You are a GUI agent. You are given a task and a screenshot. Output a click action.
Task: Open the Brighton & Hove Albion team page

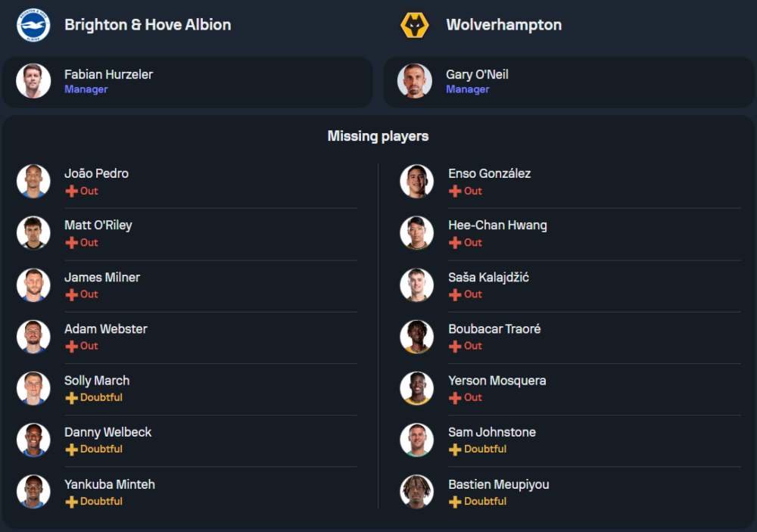pos(148,25)
